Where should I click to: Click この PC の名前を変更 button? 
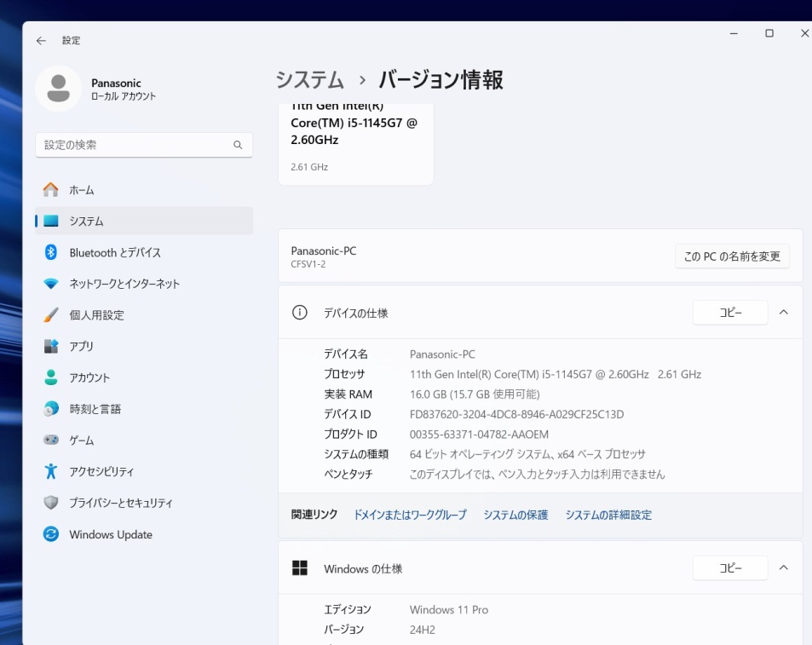tap(732, 256)
